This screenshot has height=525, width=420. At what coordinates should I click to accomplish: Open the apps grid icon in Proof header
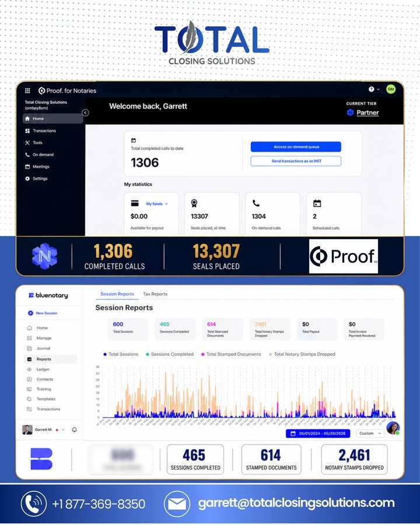pyautogui.click(x=27, y=90)
